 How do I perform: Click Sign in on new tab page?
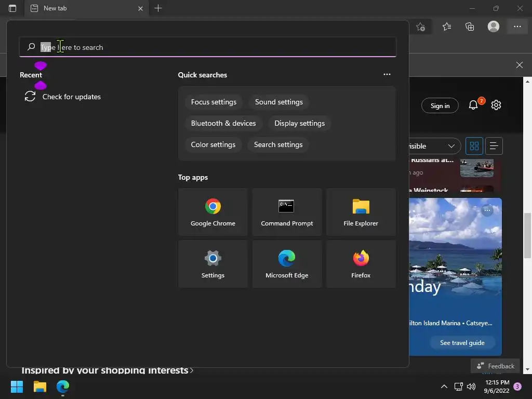pos(440,106)
